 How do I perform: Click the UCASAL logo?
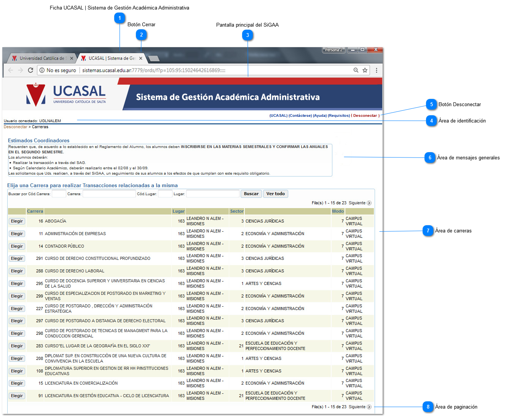(66, 94)
